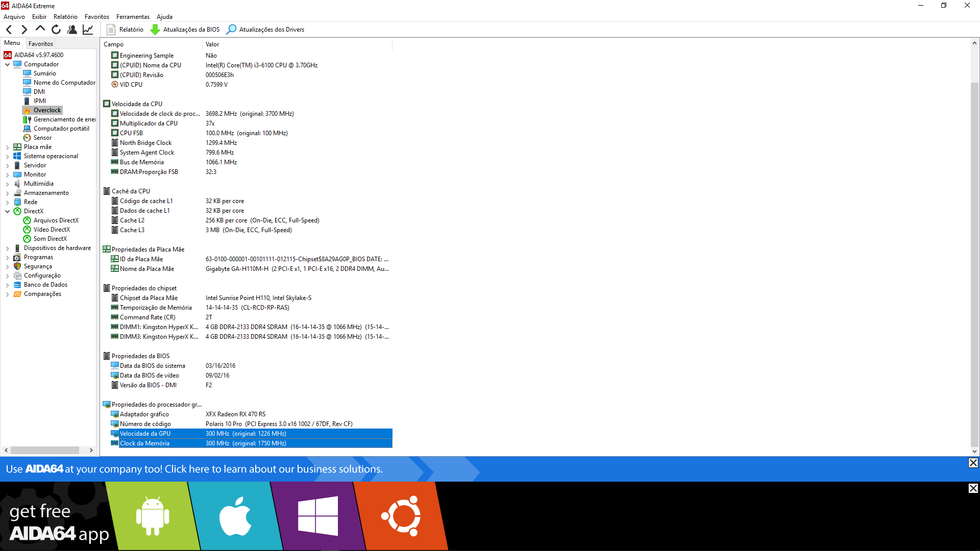
Task: Open the Exibir menu
Action: tap(39, 17)
